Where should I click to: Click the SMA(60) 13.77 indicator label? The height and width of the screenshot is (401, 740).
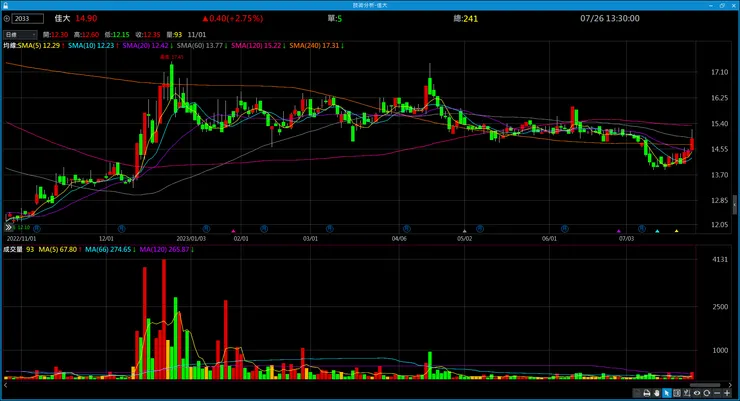202,45
